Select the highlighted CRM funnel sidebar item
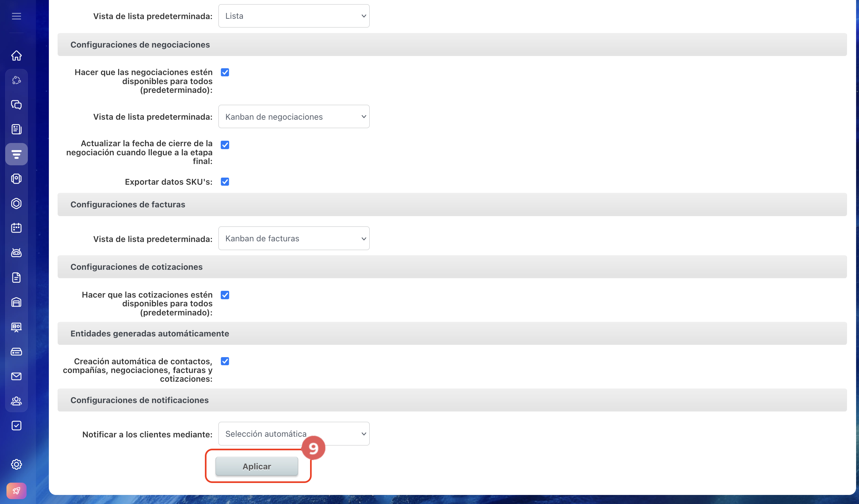Viewport: 859px width, 504px height. [x=17, y=154]
